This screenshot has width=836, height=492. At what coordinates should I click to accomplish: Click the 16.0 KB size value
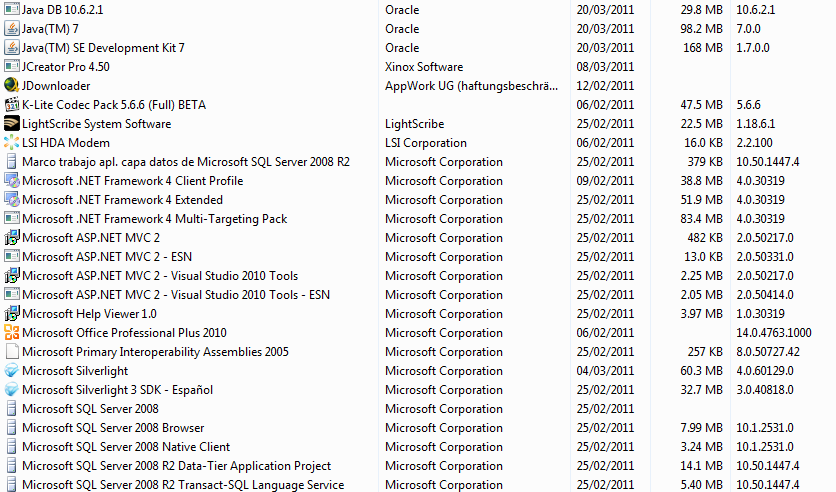pyautogui.click(x=701, y=143)
